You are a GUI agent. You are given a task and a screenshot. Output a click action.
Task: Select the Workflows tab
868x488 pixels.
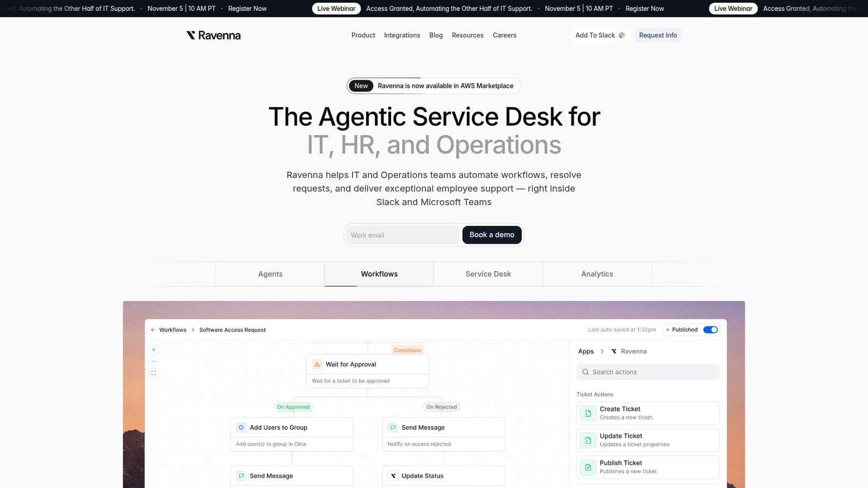(x=379, y=274)
